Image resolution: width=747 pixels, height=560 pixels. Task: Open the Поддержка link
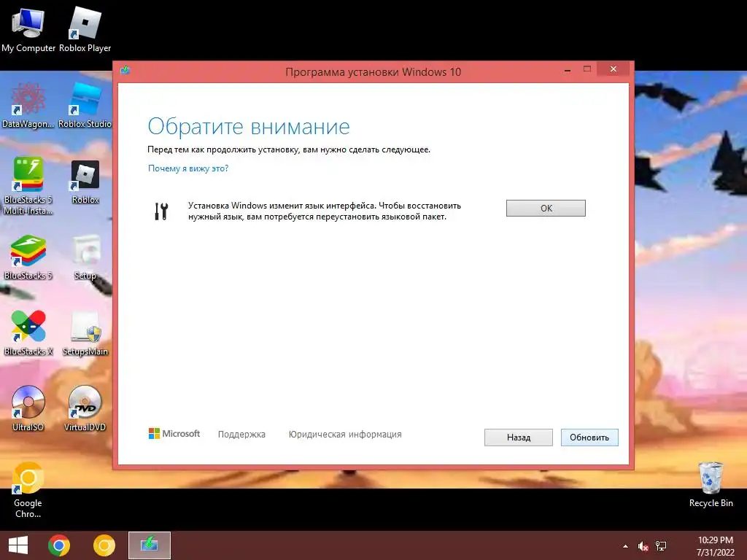tap(241, 435)
